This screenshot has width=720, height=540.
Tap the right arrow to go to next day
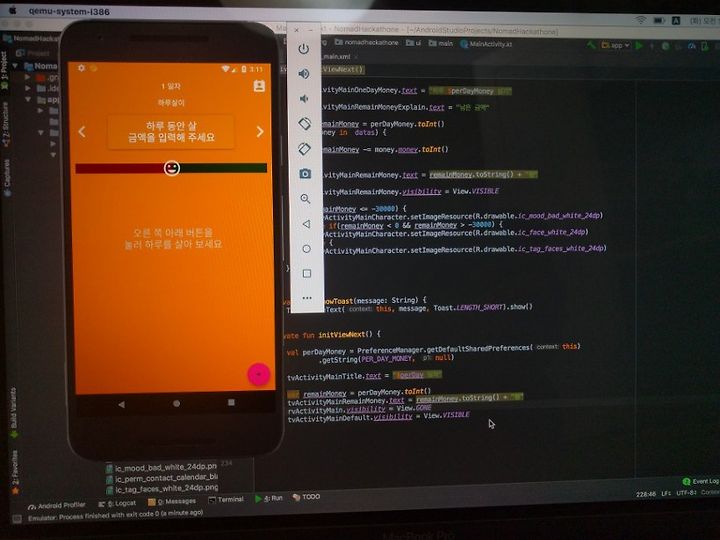click(x=260, y=132)
